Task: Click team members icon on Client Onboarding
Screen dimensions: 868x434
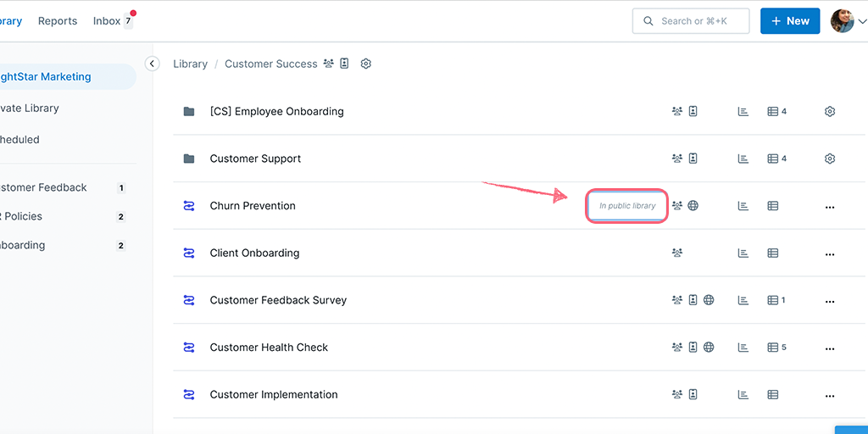Action: pos(677,253)
